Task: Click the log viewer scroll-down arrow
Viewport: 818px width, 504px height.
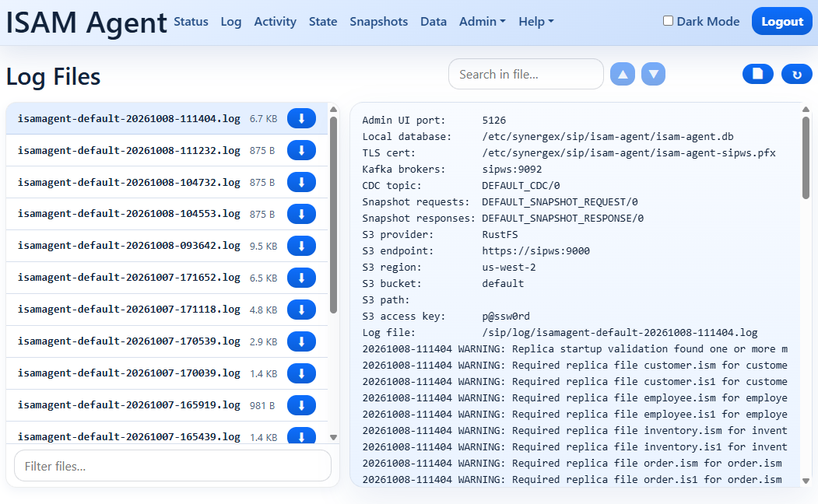Action: (x=806, y=481)
